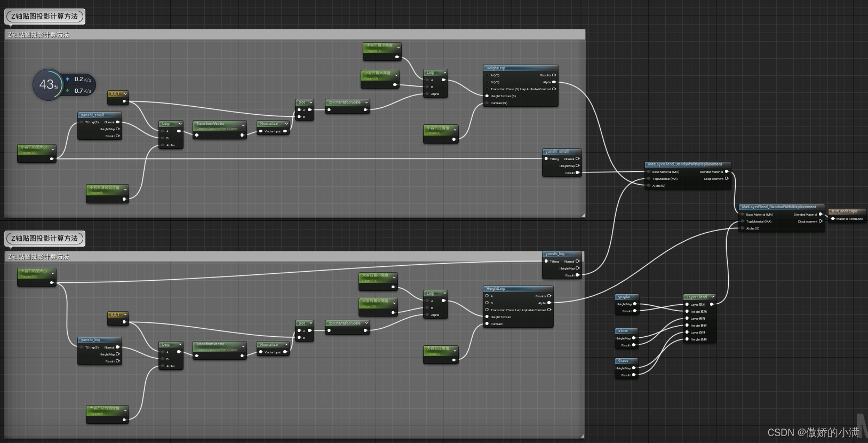Click output pin of 大岩石法线混合值 parameter node

coord(124,420)
